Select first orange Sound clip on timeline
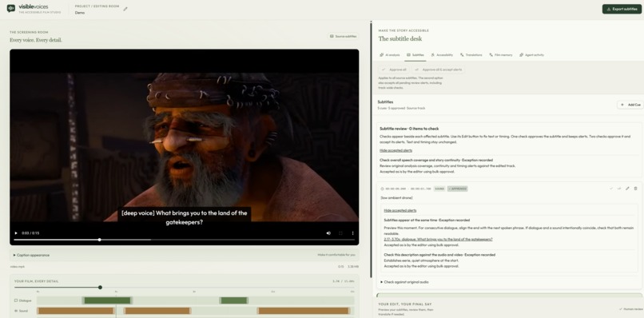The width and height of the screenshot is (644, 318). 76,311
